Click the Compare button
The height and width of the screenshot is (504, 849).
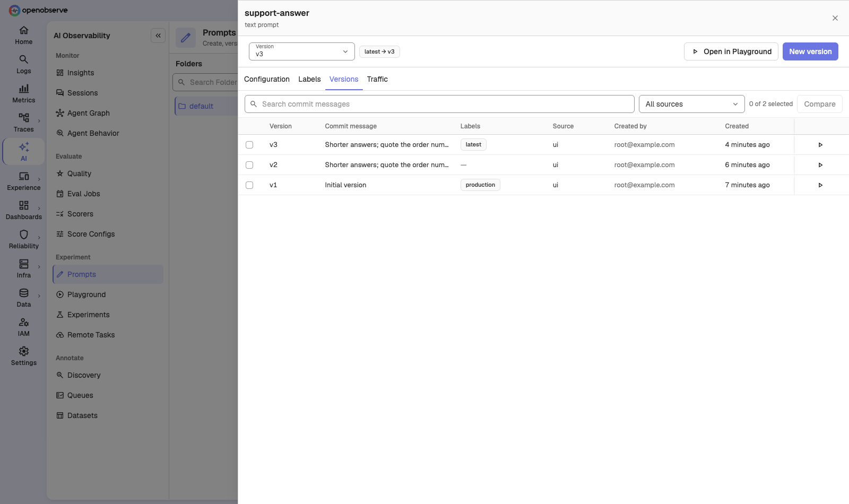tap(820, 104)
